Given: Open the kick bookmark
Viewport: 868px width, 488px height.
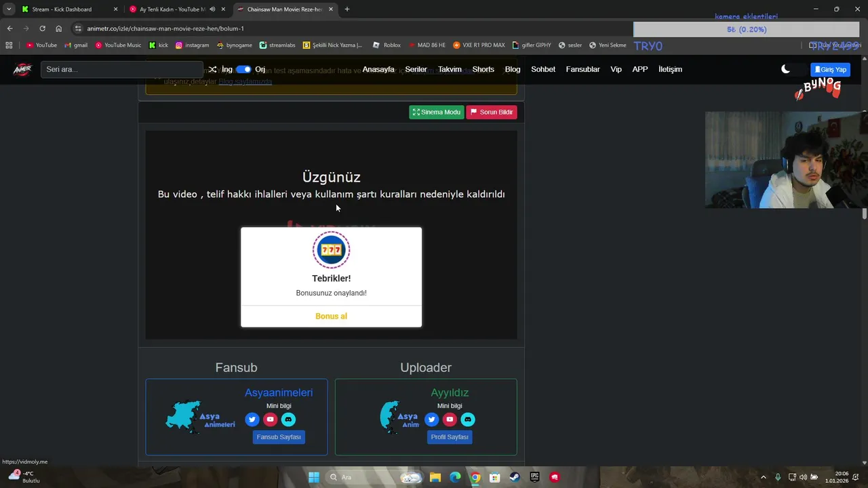Looking at the screenshot, I should pos(158,45).
